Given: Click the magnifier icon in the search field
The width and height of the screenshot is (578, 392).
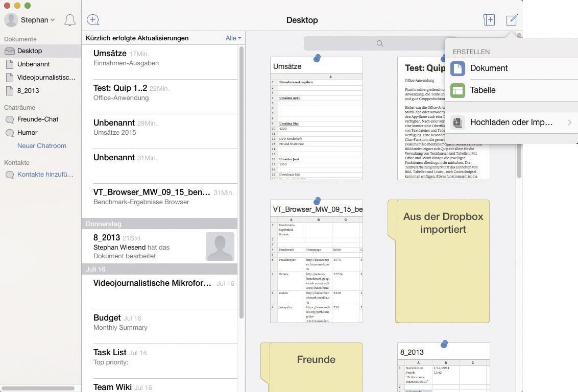Looking at the screenshot, I should (x=380, y=43).
